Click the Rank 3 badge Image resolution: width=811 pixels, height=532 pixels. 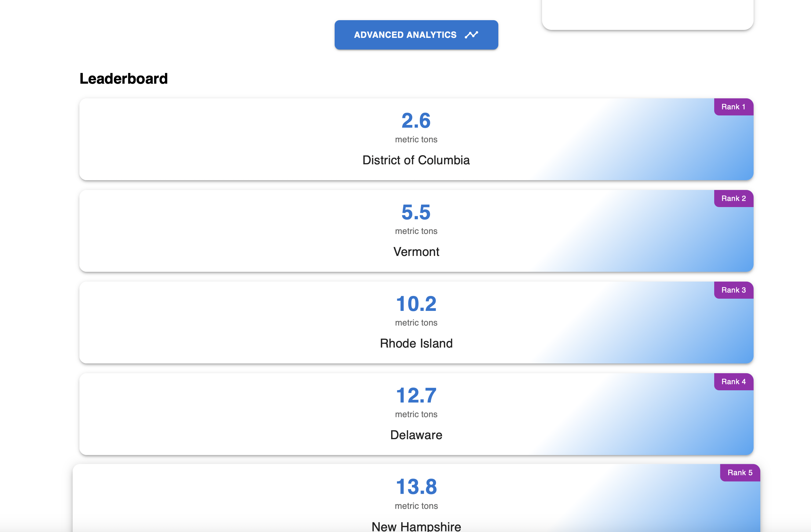click(x=733, y=290)
